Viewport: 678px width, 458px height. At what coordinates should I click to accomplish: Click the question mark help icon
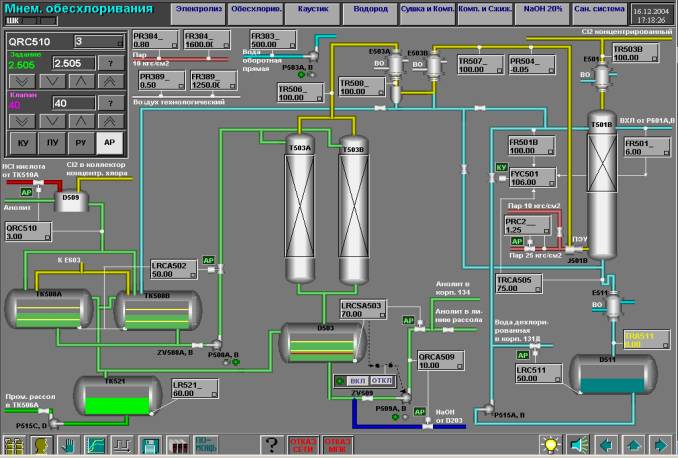pyautogui.click(x=270, y=444)
